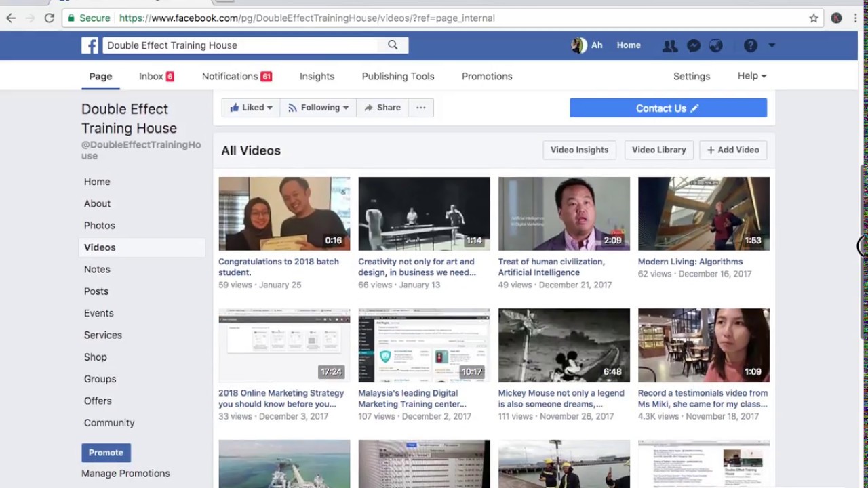Go to Home in the page sidebar
868x488 pixels.
click(x=97, y=182)
